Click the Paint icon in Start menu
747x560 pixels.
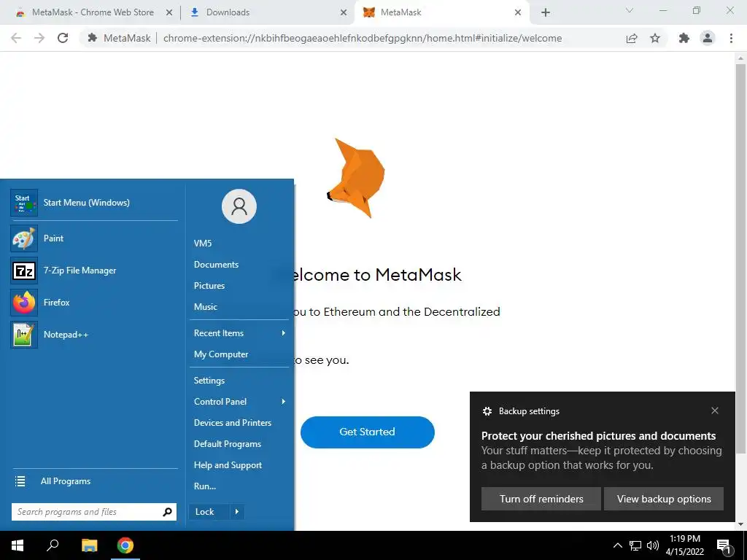[x=24, y=238]
